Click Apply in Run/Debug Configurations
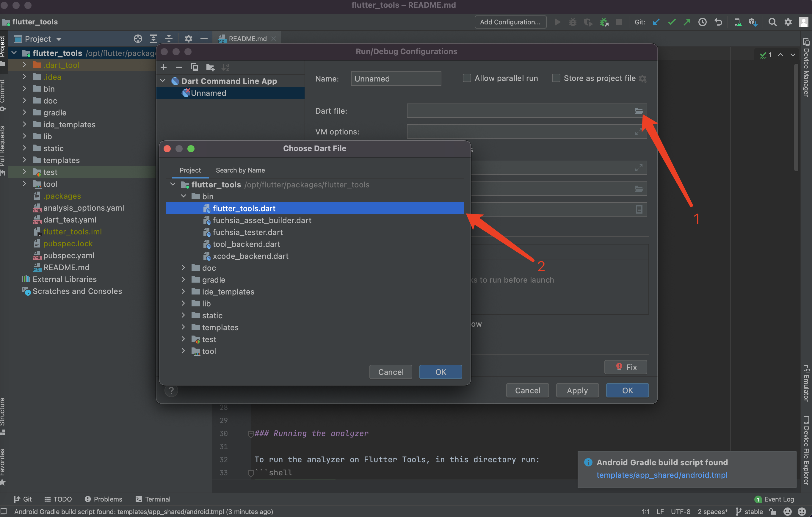Screen dimensions: 812x517 (577, 391)
